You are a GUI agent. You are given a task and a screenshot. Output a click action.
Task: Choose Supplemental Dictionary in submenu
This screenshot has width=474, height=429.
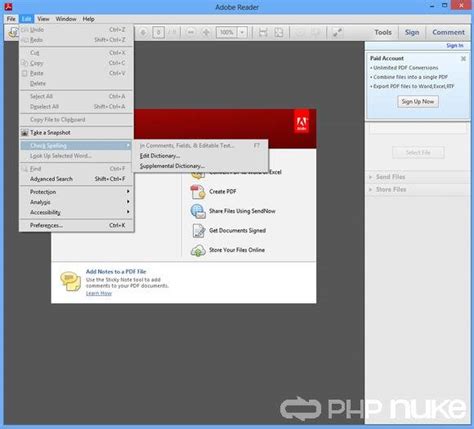coord(200,166)
